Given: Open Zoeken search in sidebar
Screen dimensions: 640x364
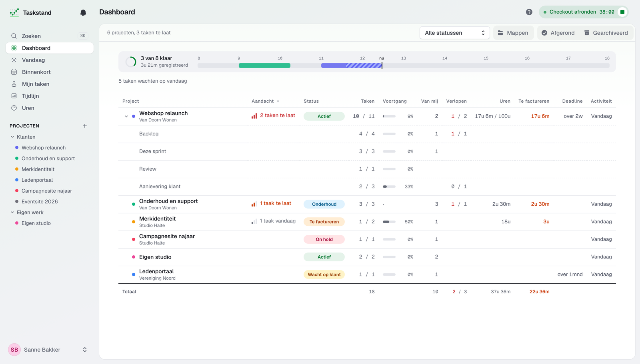Looking at the screenshot, I should (50, 36).
